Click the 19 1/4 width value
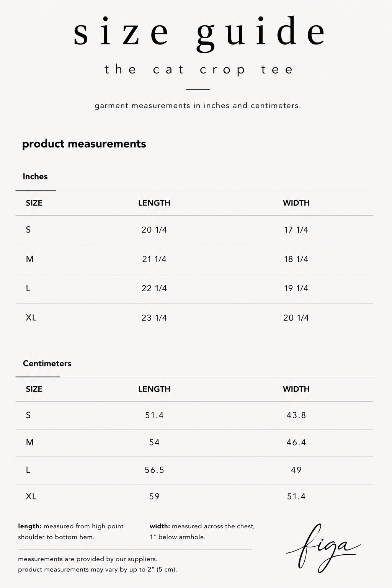Screen dimensions: 392x588 point(296,288)
